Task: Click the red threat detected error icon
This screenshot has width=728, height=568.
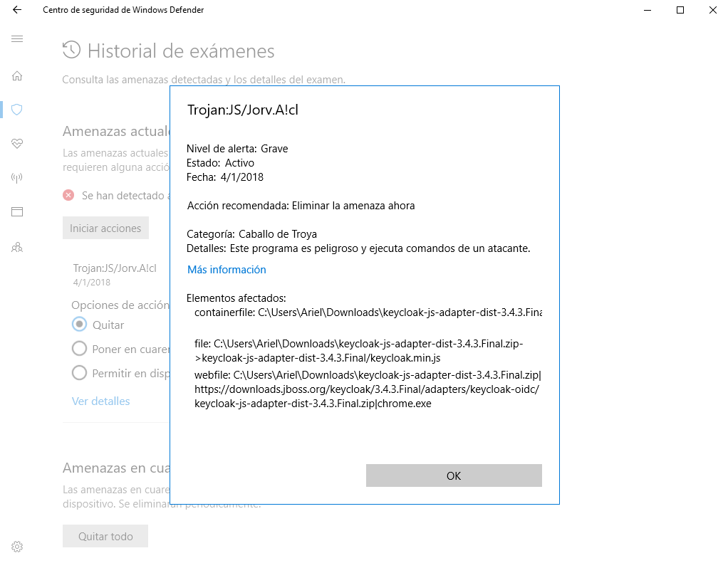Action: [68, 195]
